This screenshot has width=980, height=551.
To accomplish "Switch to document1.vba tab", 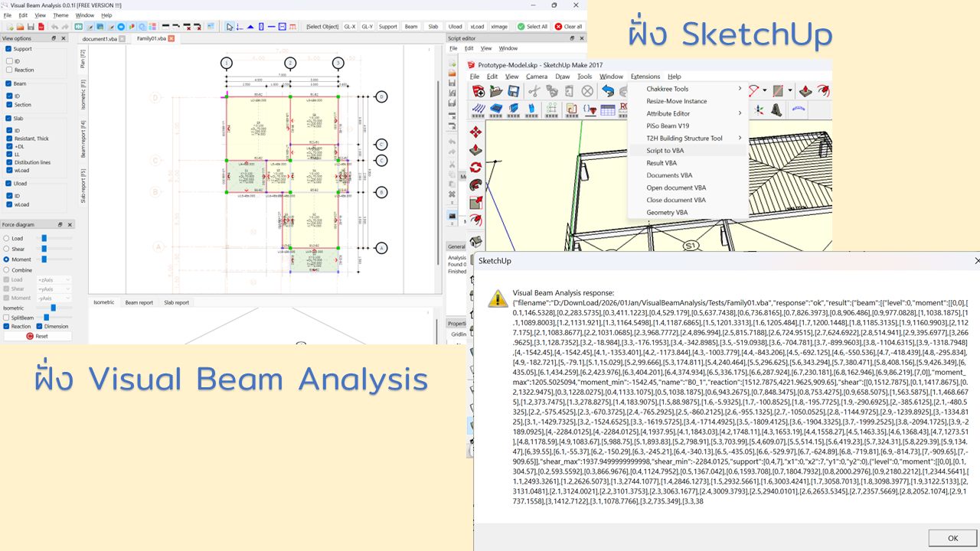I will (100, 38).
